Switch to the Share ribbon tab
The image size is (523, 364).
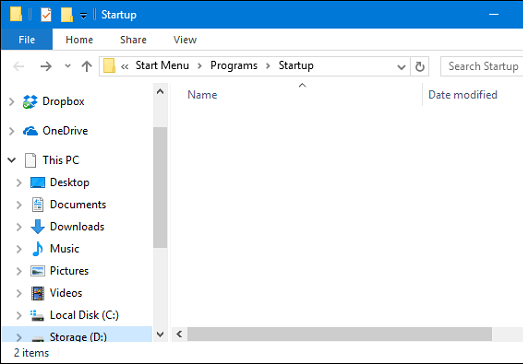133,40
